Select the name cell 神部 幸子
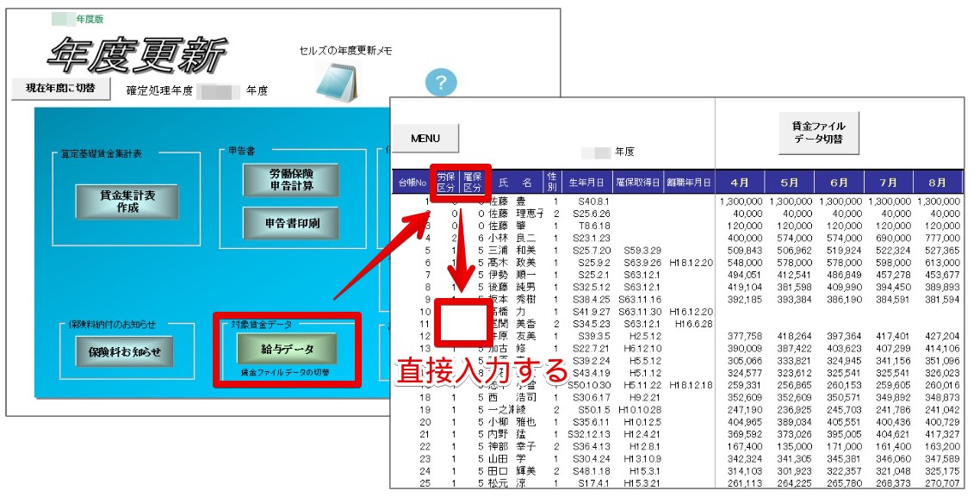Image resolution: width=980 pixels, height=503 pixels. (x=512, y=446)
